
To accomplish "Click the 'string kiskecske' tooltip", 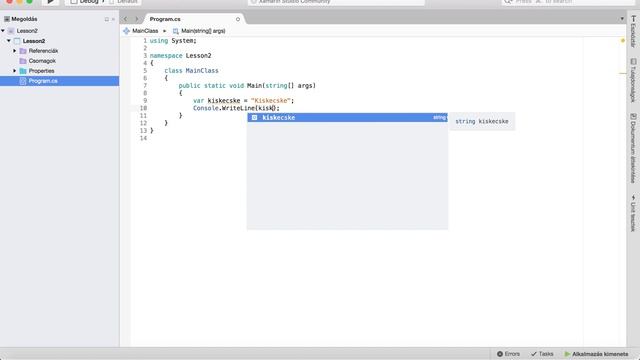I will point(482,121).
